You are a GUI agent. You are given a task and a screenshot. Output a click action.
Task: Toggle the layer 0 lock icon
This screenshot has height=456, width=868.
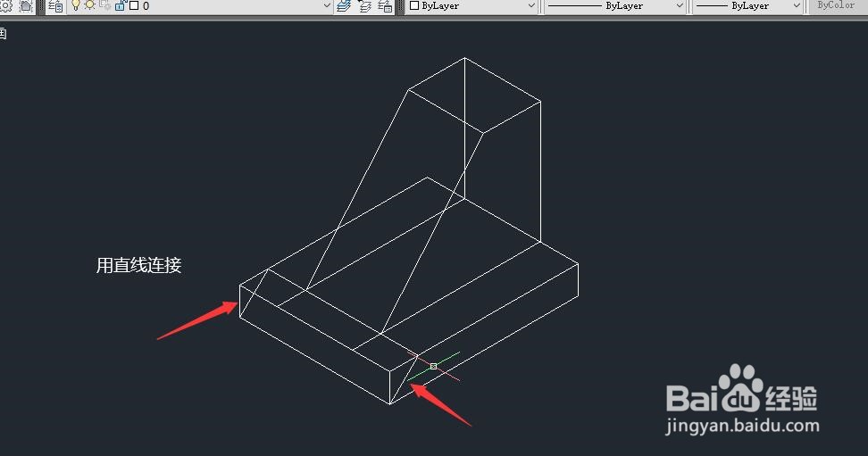coord(121,5)
